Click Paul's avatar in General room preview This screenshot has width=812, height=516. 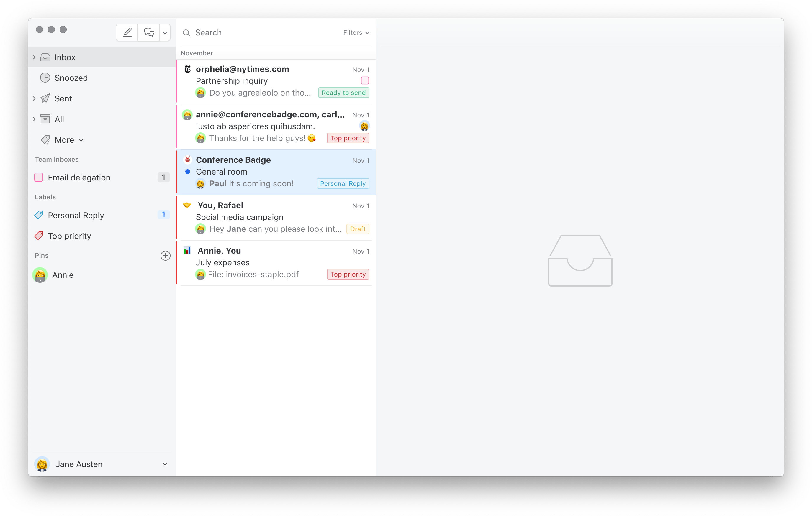(200, 184)
